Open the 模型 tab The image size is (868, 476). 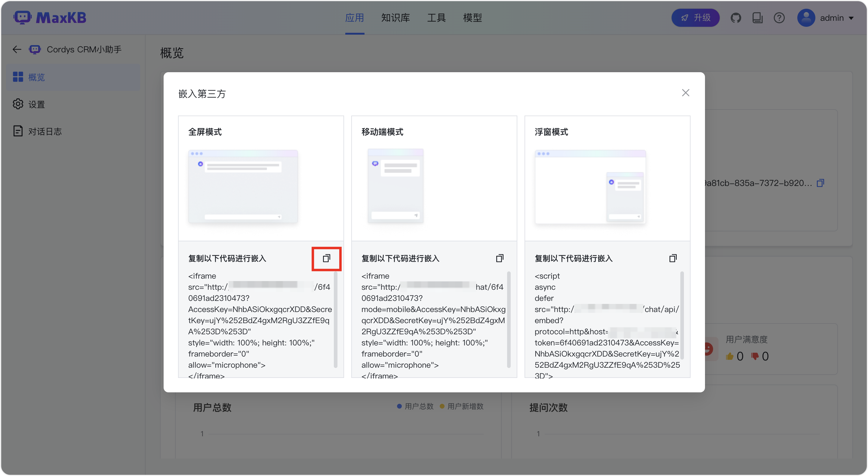point(472,18)
